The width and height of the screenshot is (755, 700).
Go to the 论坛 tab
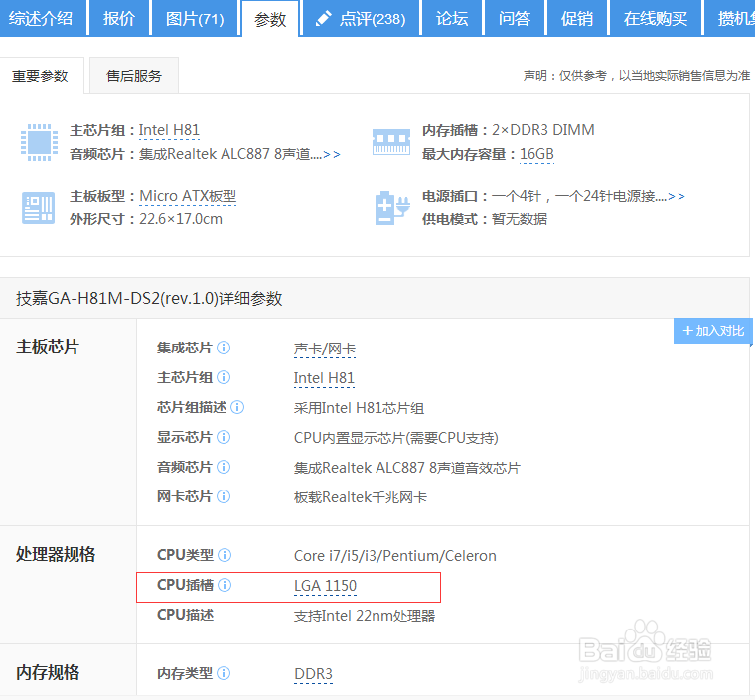(x=452, y=18)
